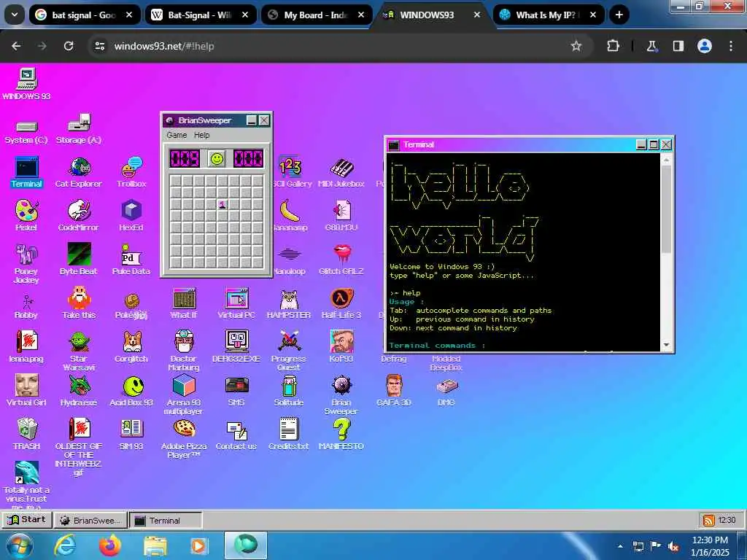Reload the windows93.net page
Viewport: 747px width, 560px height.
69,46
